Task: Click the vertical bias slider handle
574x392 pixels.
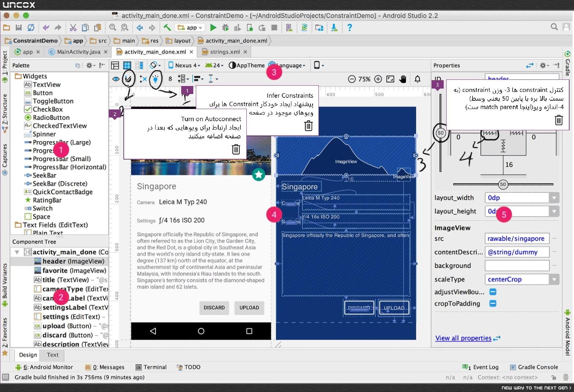Action: 441,133
